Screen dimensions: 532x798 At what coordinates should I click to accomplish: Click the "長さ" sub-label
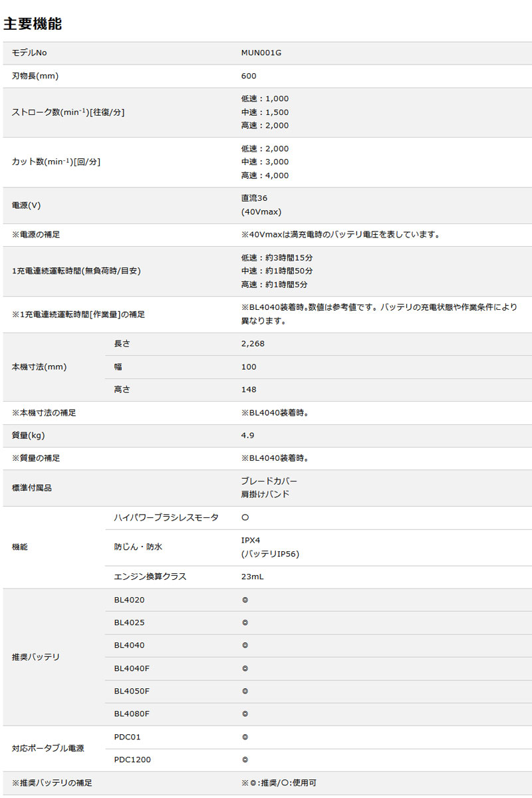click(x=122, y=344)
